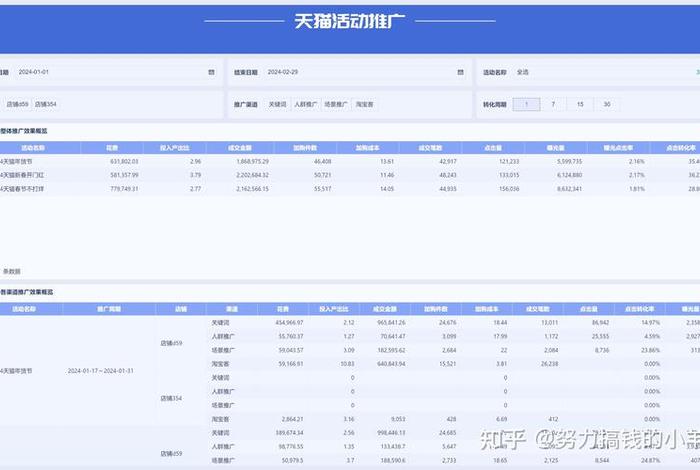Click the 389,674.34 spend cell

coord(289,433)
